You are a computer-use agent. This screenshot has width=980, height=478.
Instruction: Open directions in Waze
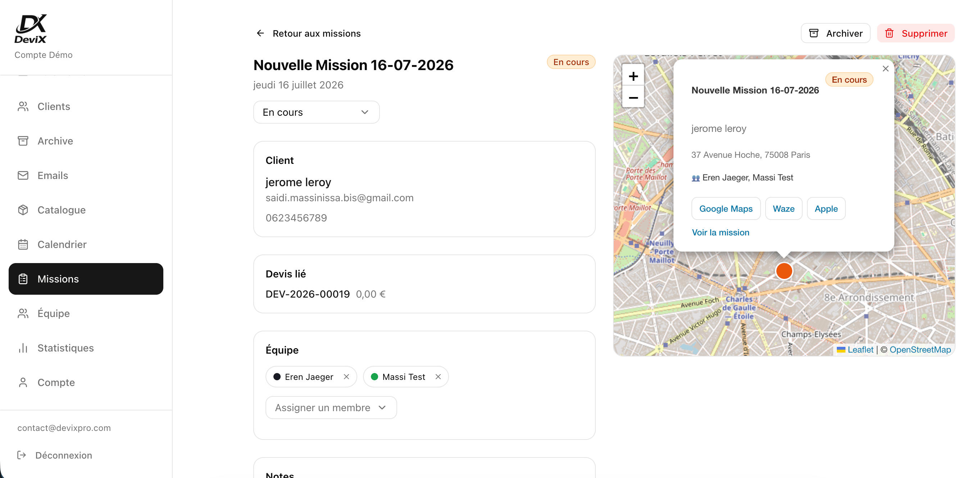784,208
